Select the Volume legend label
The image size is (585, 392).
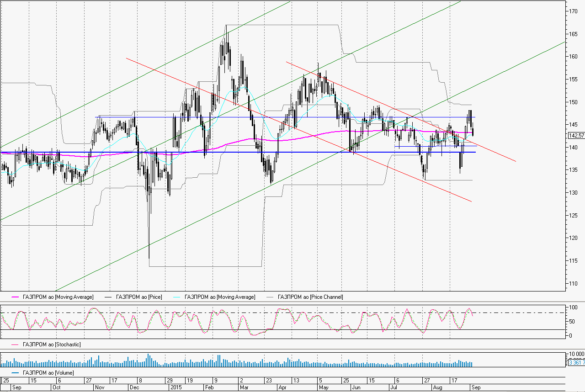point(48,373)
